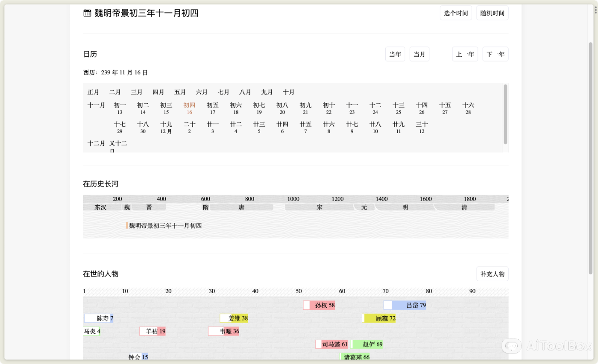Viewport: 598px width, 364px height.
Task: Click the highlighted date 初四
Action: click(189, 108)
